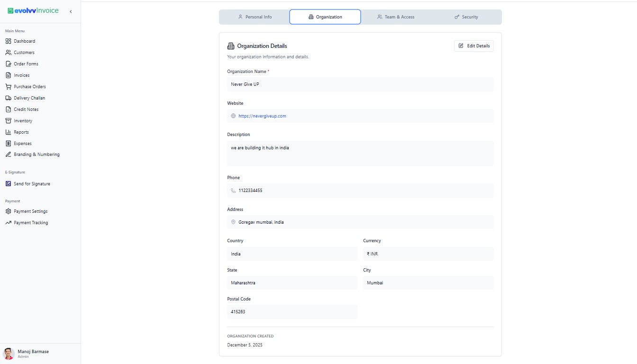Click the Inventory box icon
Image resolution: width=637 pixels, height=364 pixels.
click(8, 121)
